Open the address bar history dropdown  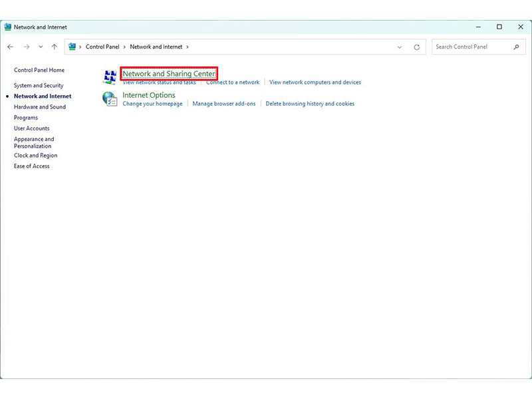click(400, 47)
